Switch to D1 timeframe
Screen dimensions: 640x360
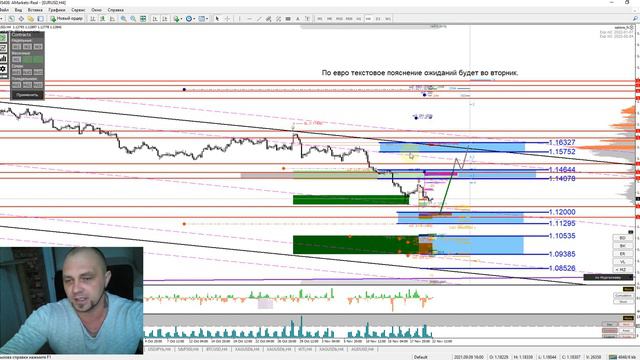click(x=378, y=19)
